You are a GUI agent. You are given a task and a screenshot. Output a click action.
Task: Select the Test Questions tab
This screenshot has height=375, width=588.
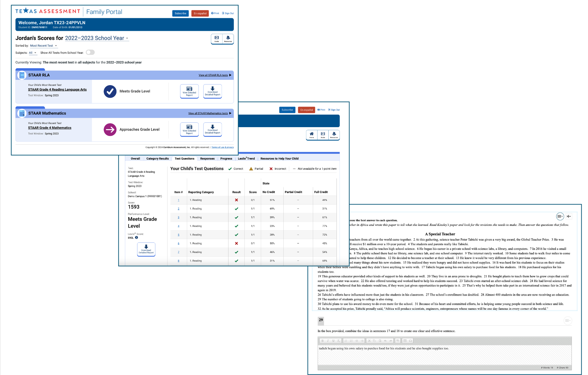184,159
